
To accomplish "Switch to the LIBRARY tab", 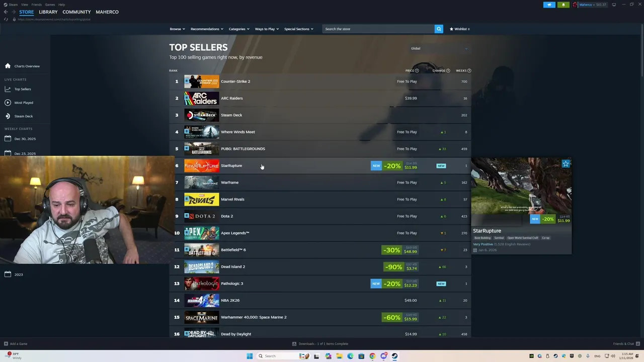I will click(x=48, y=12).
